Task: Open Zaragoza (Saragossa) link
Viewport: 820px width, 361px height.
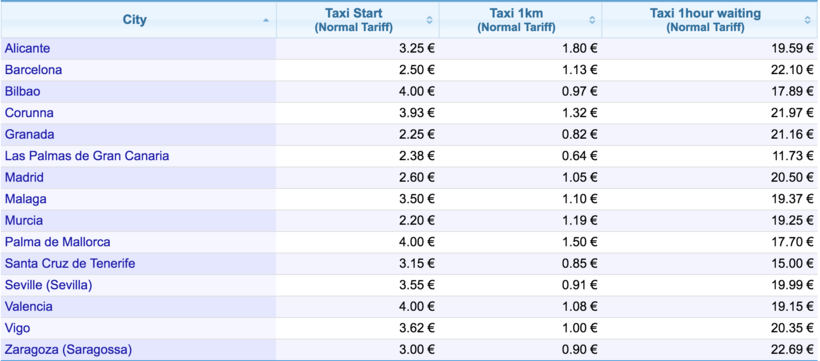Action: (x=69, y=349)
